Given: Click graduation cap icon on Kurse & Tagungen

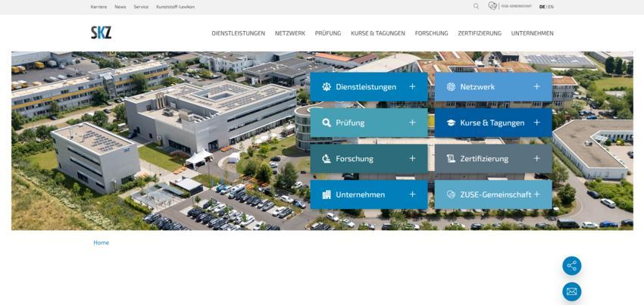Looking at the screenshot, I should tap(451, 123).
